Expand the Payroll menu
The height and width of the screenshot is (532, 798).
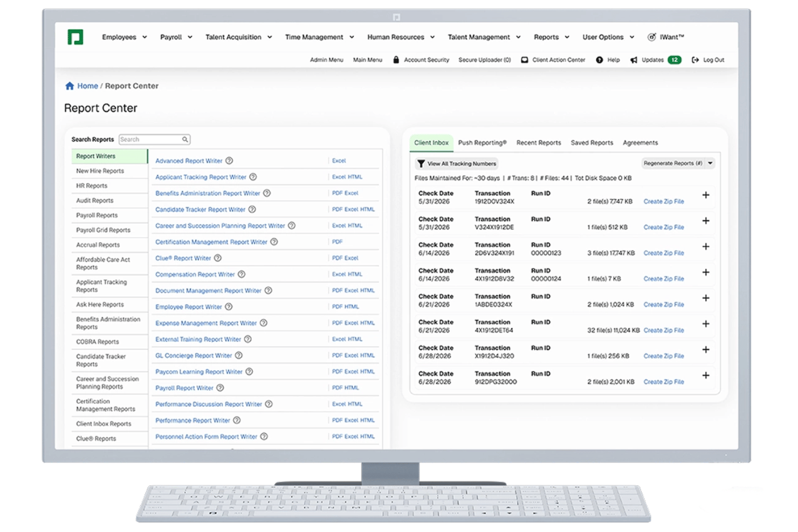coord(176,37)
